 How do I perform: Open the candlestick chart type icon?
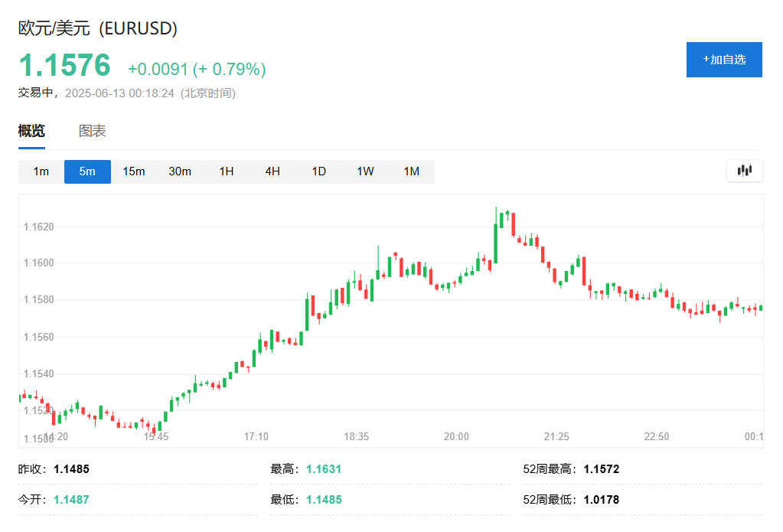coord(744,171)
